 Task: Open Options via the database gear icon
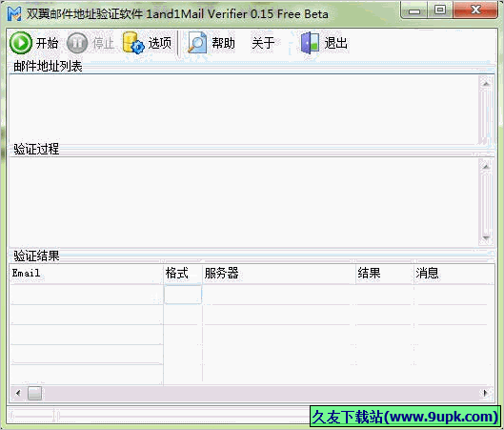(133, 43)
